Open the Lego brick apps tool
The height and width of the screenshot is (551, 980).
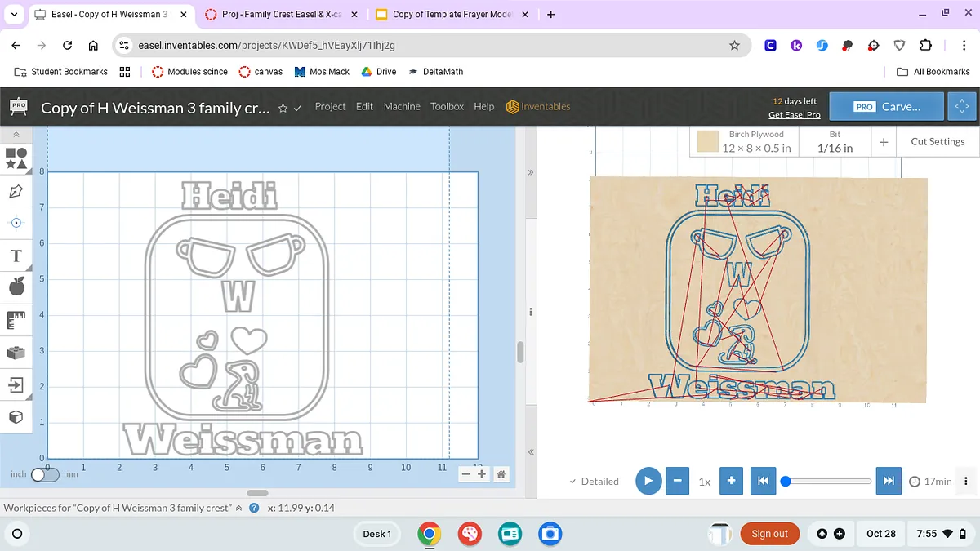point(16,353)
